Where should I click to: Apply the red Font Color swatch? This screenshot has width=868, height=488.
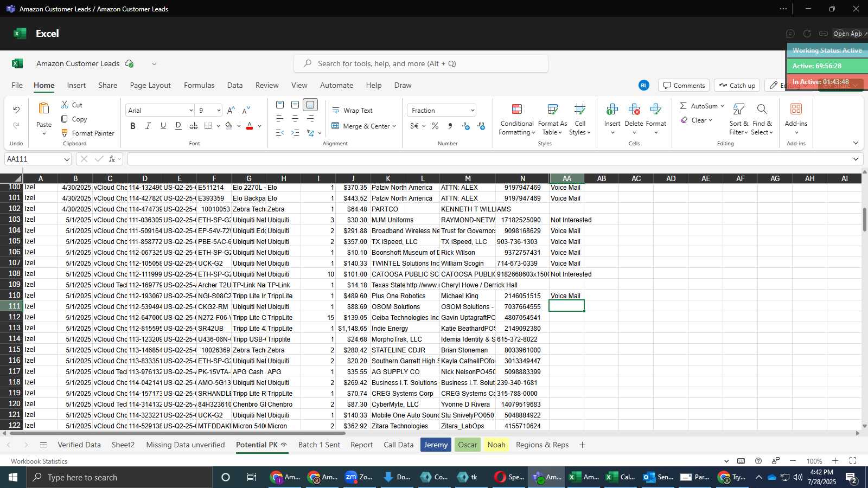click(250, 126)
